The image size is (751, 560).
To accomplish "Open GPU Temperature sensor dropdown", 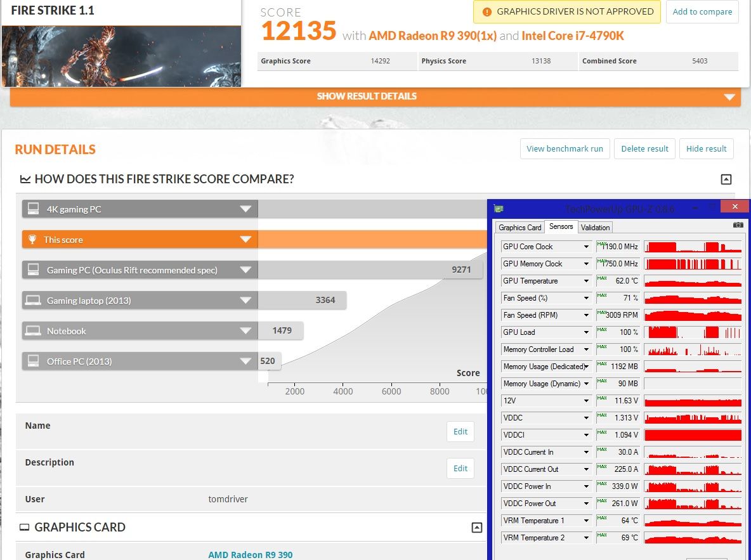I will 585,281.
